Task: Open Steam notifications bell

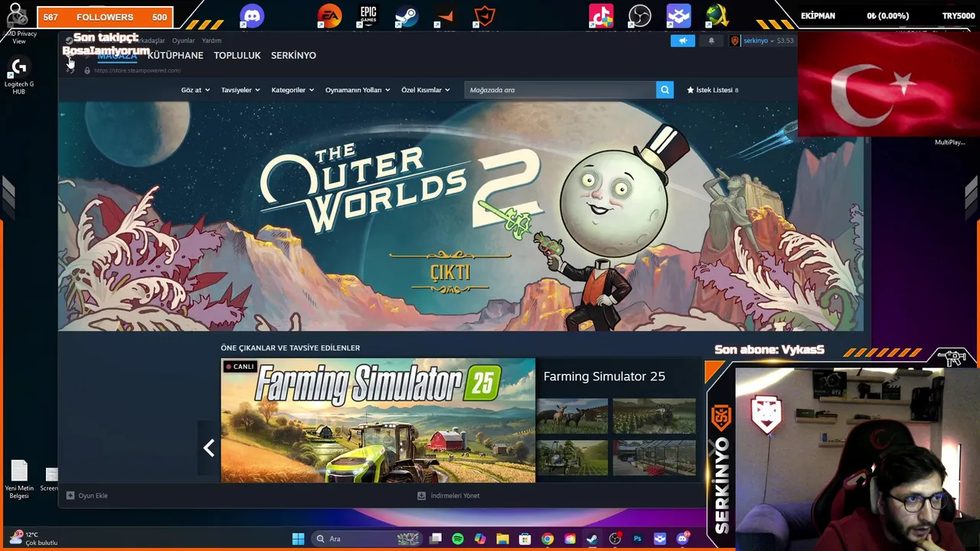Action: [x=711, y=41]
